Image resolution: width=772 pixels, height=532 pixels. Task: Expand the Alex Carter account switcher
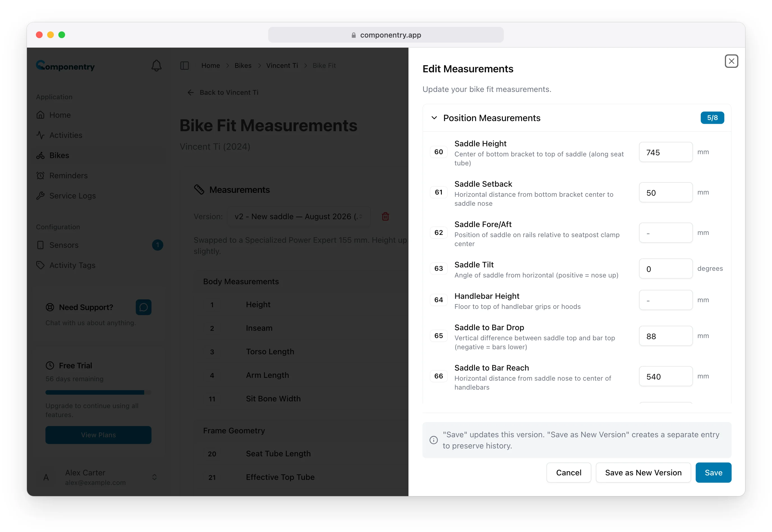(x=155, y=477)
